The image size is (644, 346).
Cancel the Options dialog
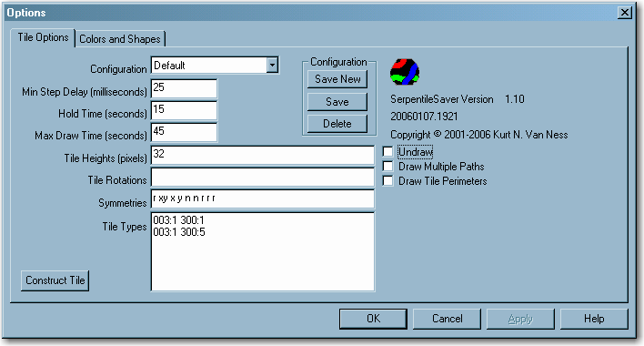pyautogui.click(x=447, y=319)
